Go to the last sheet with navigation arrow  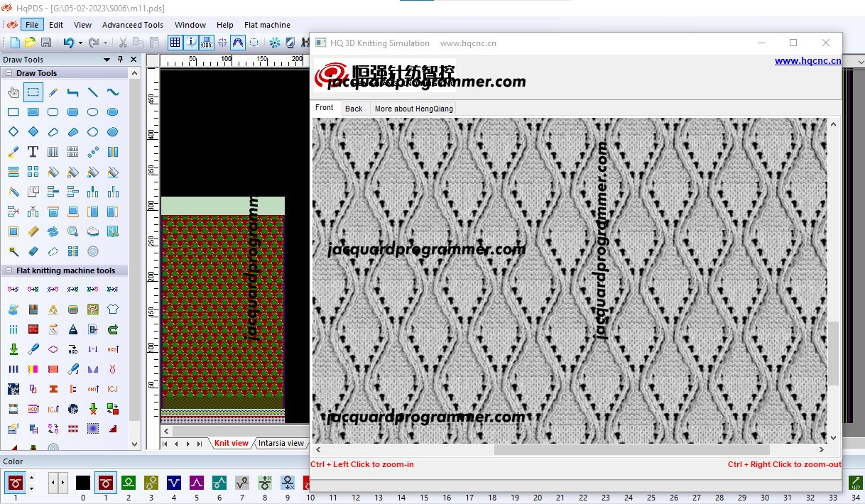200,444
